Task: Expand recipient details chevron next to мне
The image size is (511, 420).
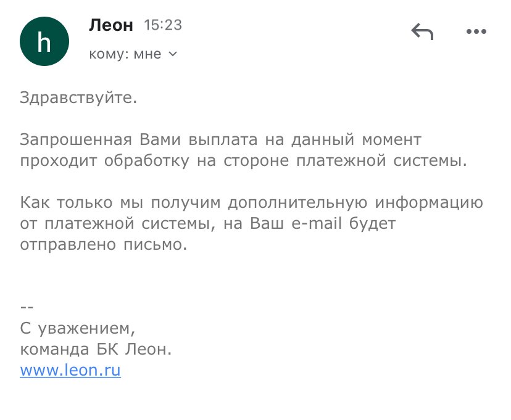Action: point(173,54)
